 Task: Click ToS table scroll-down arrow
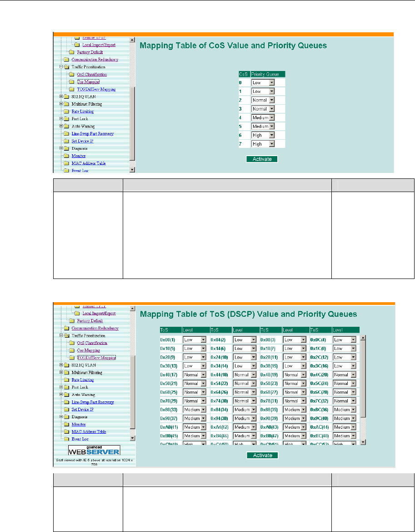click(364, 442)
